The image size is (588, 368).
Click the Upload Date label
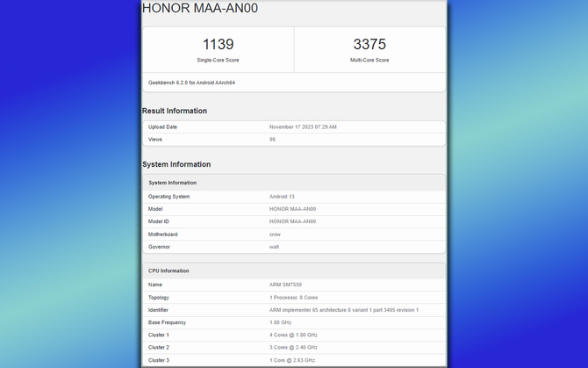pos(162,126)
